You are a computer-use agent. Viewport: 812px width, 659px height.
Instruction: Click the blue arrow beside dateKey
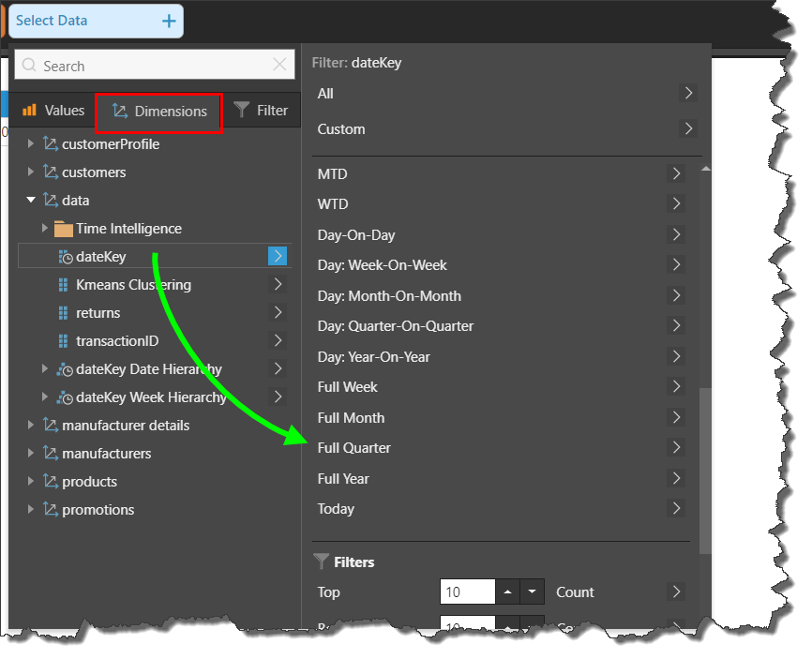(x=277, y=256)
